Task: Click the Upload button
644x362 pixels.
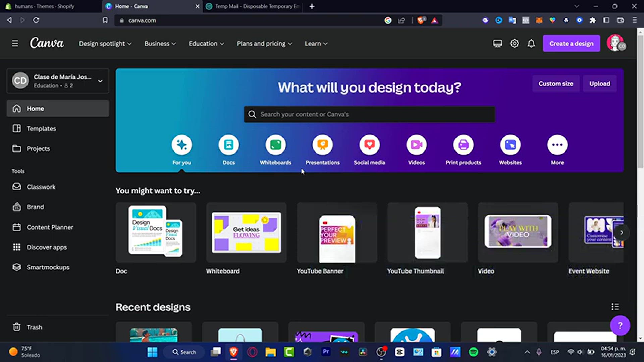Action: [600, 83]
